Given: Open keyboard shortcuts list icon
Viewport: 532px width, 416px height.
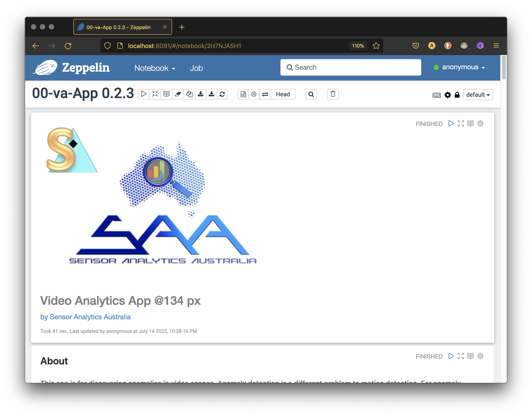Looking at the screenshot, I should (x=436, y=95).
